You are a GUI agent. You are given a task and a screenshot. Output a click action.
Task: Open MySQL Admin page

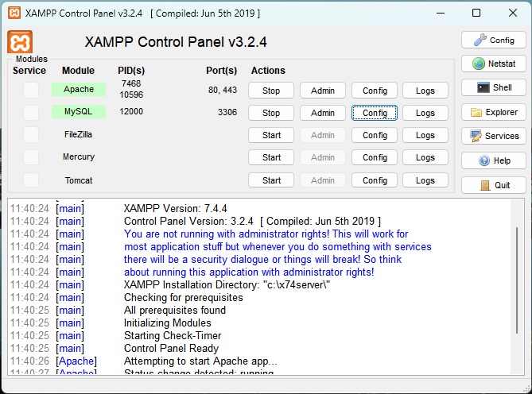[x=323, y=113]
